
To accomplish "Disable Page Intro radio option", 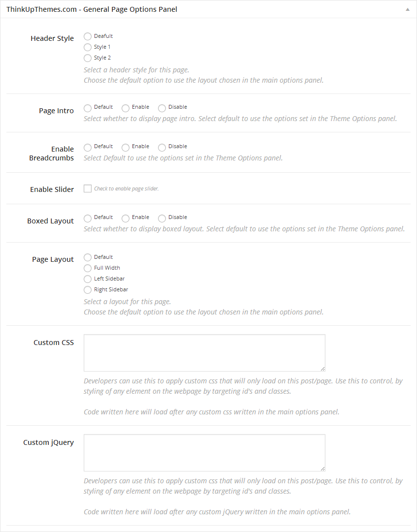I will coord(162,108).
